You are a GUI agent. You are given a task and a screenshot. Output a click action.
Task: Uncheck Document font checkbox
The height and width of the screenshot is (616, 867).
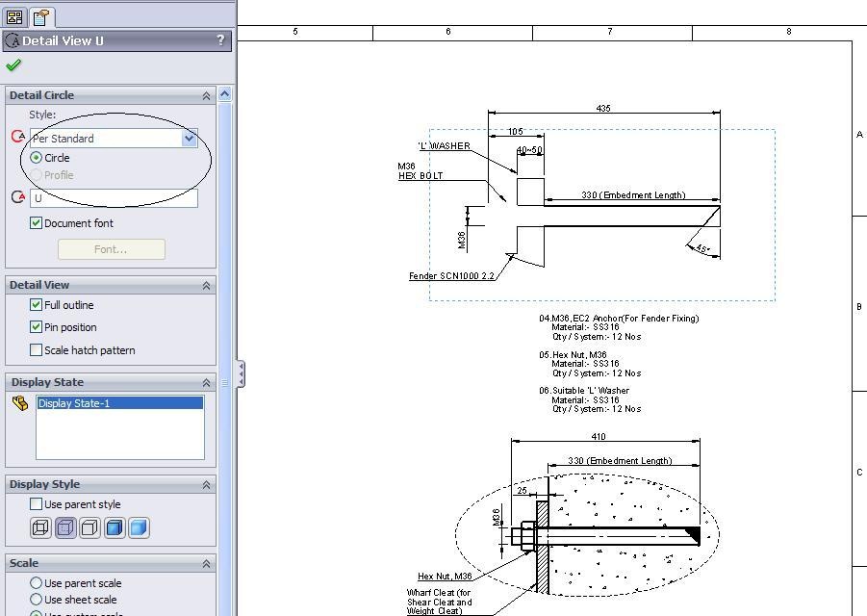click(36, 223)
